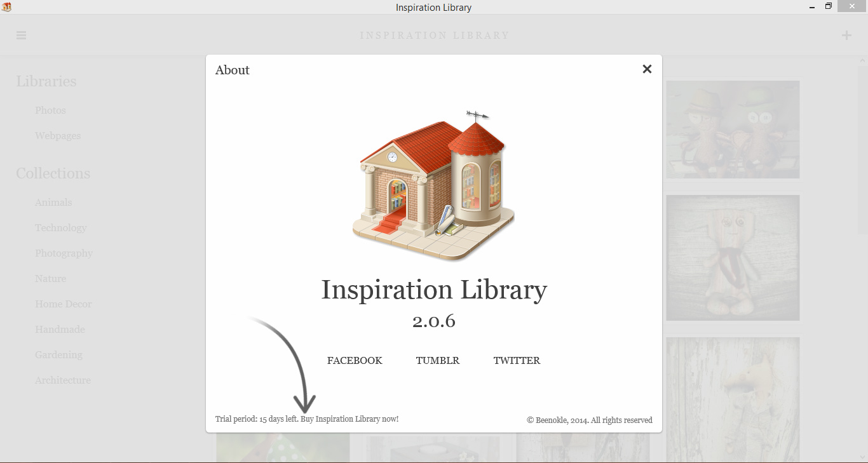
Task: Select the Photos library
Action: click(50, 111)
